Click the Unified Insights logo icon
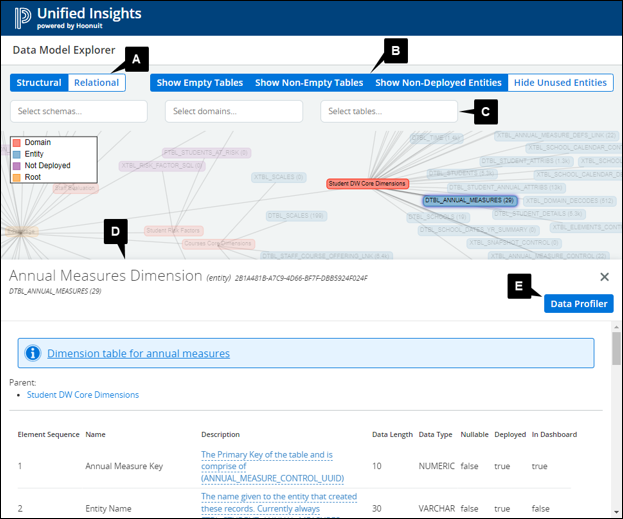The image size is (623, 519). tap(20, 18)
